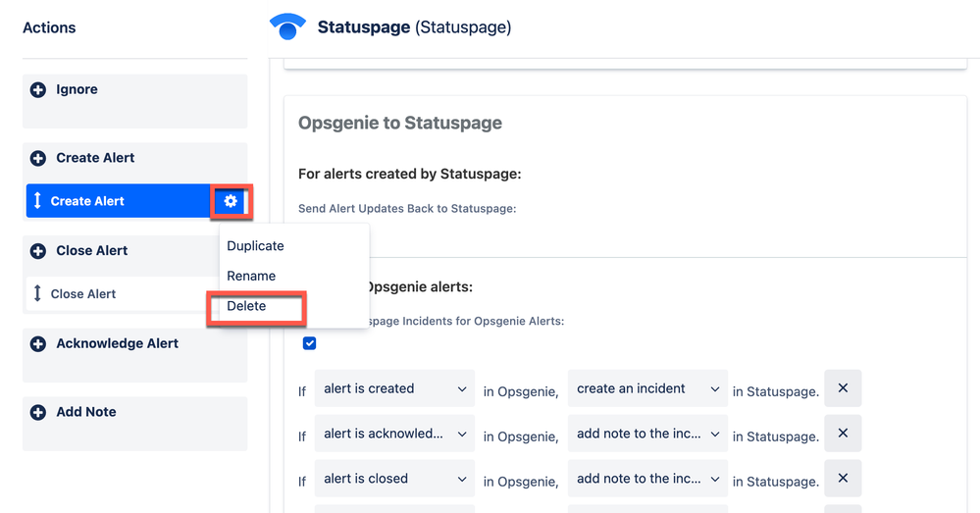Click the drag handle of the blue Create Alert row

(x=37, y=200)
